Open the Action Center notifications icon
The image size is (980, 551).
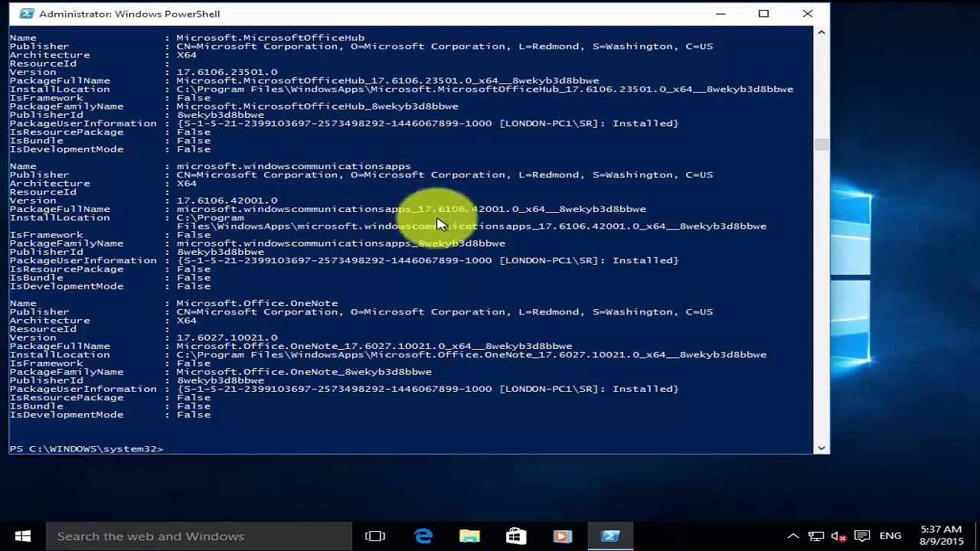tap(861, 536)
